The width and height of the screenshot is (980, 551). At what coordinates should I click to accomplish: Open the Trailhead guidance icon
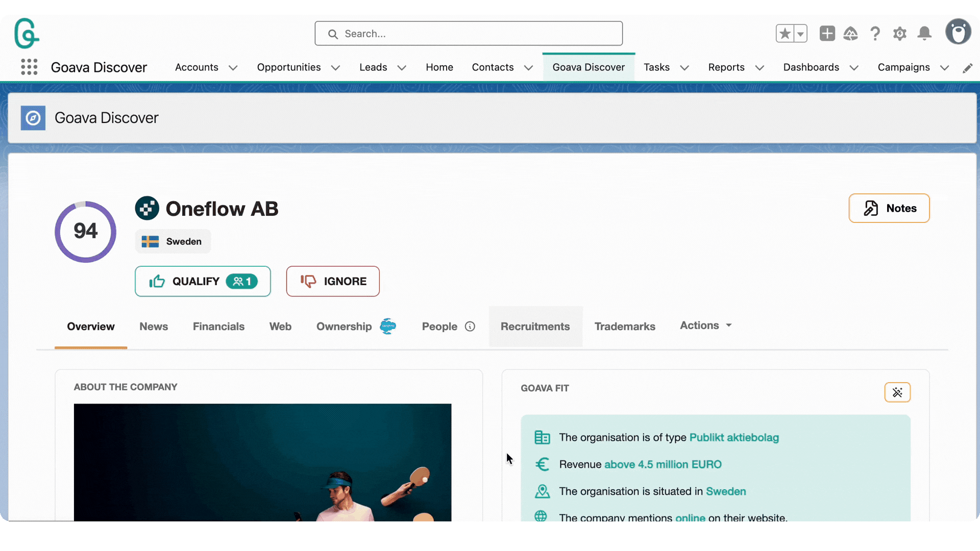(x=850, y=34)
